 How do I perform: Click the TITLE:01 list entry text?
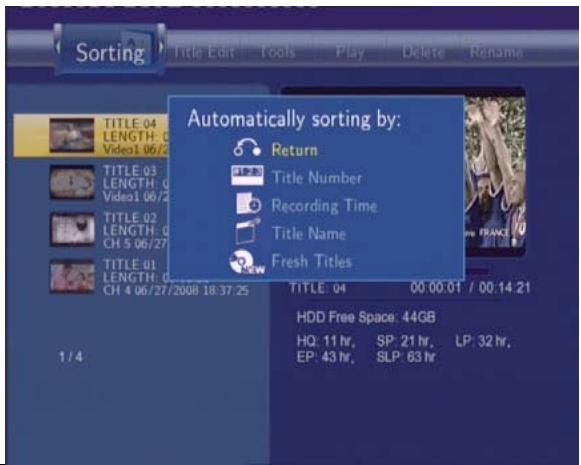176,278
